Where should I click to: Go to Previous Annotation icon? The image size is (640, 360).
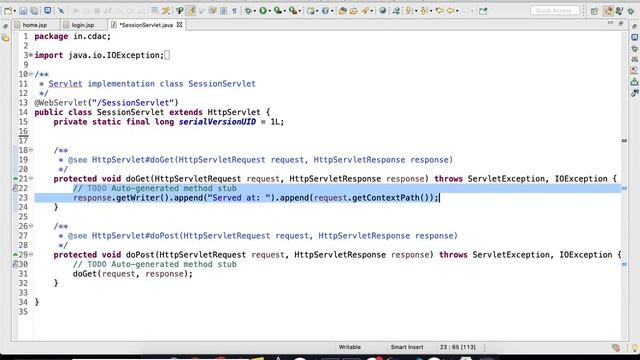[x=424, y=11]
